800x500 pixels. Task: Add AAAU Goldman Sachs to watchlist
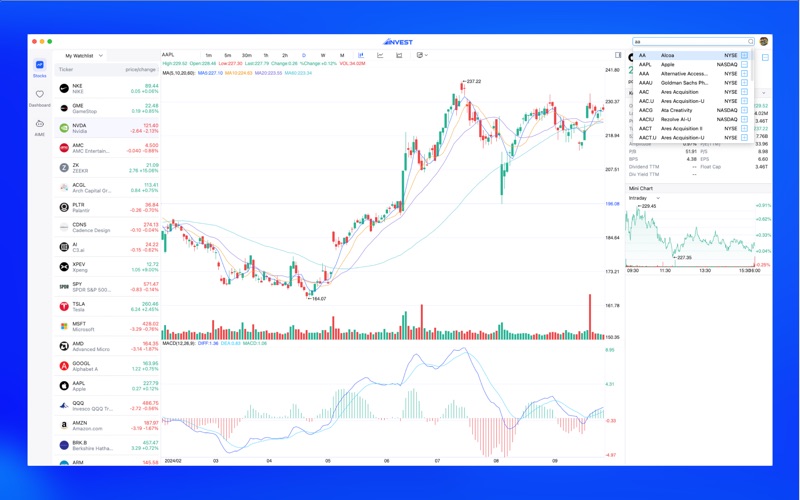click(x=744, y=83)
